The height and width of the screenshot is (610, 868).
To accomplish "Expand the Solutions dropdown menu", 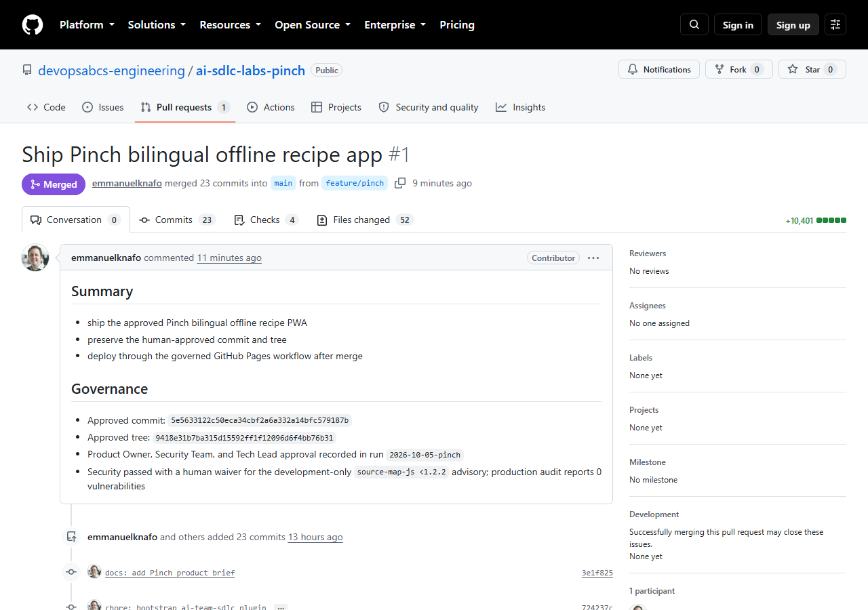I will point(157,24).
